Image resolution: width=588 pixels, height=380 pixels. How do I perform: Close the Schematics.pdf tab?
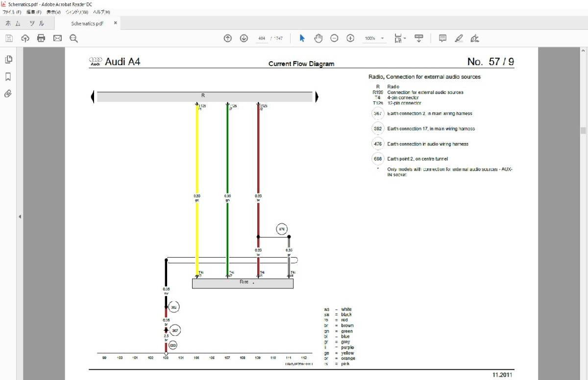tap(116, 23)
